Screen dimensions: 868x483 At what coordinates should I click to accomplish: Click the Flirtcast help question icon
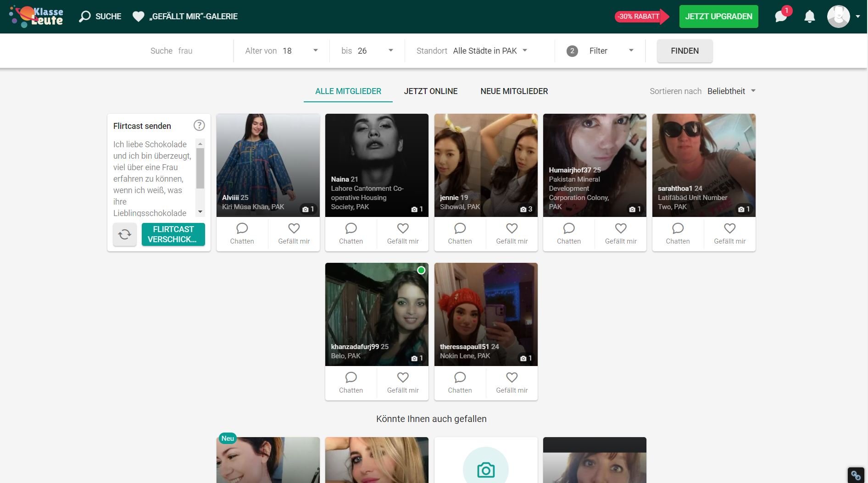[199, 125]
